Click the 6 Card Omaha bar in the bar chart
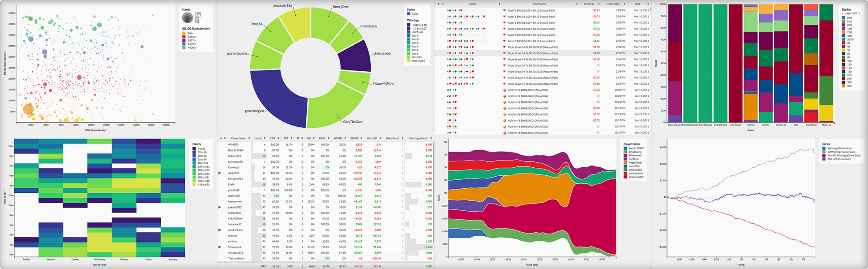868x269 pixels. pyautogui.click(x=720, y=63)
